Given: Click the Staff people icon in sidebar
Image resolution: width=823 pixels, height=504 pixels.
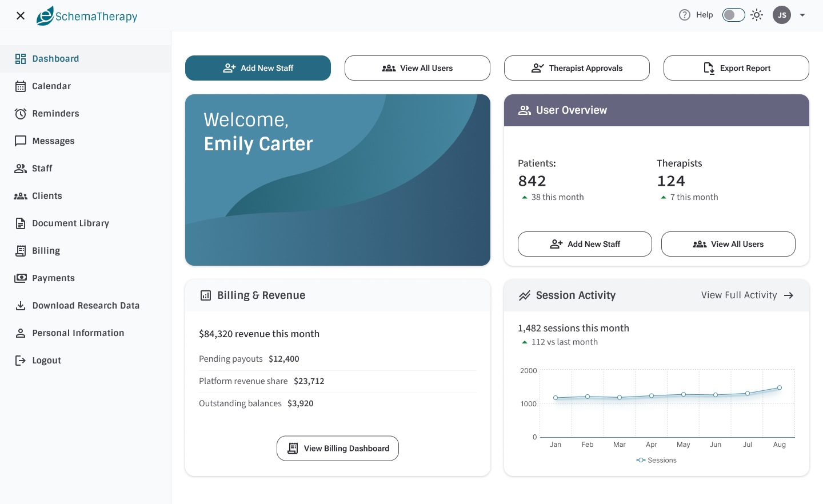Looking at the screenshot, I should click(x=21, y=169).
